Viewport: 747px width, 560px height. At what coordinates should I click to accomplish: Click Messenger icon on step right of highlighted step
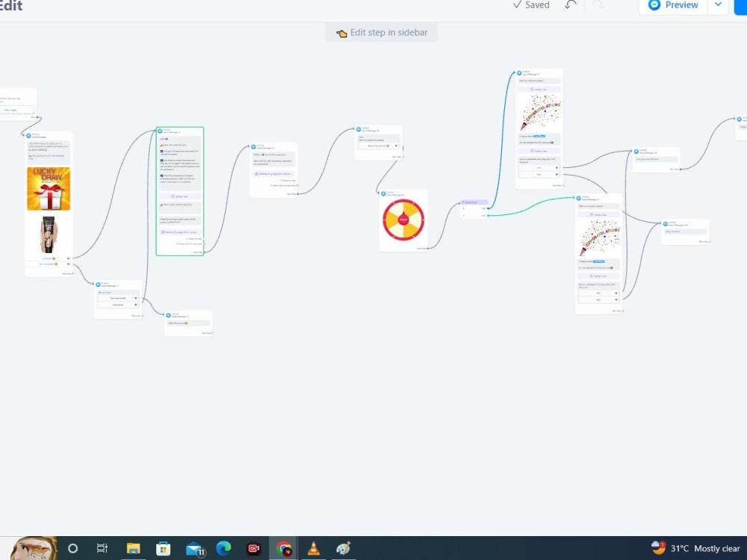tap(253, 146)
